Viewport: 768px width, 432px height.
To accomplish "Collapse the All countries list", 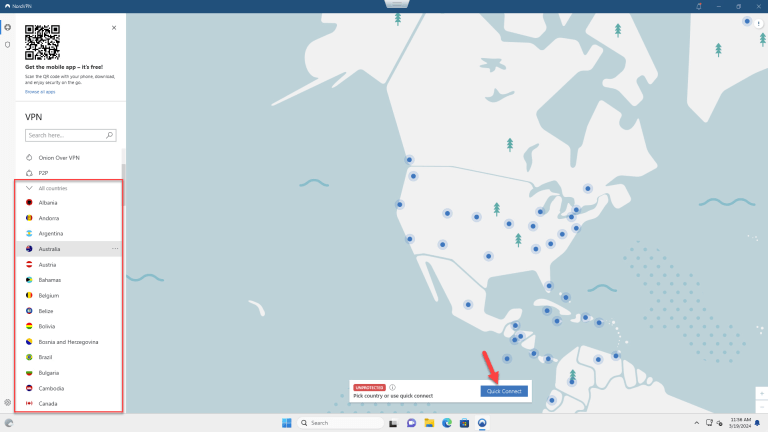I will [29, 188].
